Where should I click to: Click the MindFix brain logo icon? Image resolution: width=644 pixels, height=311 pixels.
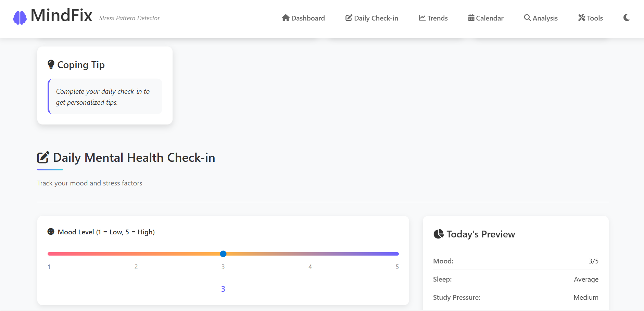[20, 17]
